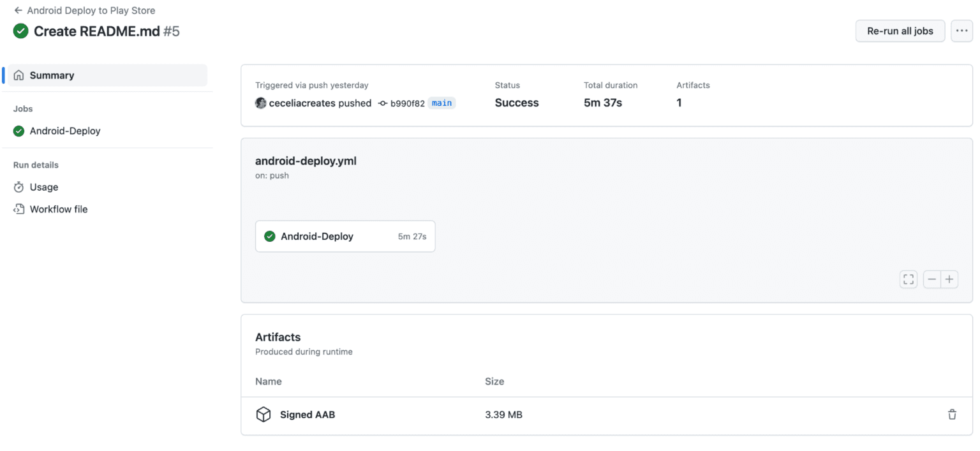Select the home icon beside Summary
The width and height of the screenshot is (980, 451).
pyautogui.click(x=20, y=75)
